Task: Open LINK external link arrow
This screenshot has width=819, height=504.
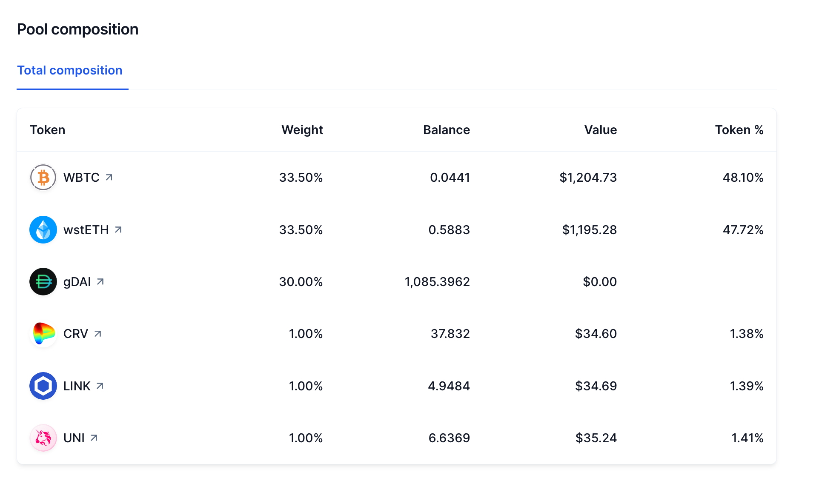Action: (x=100, y=386)
